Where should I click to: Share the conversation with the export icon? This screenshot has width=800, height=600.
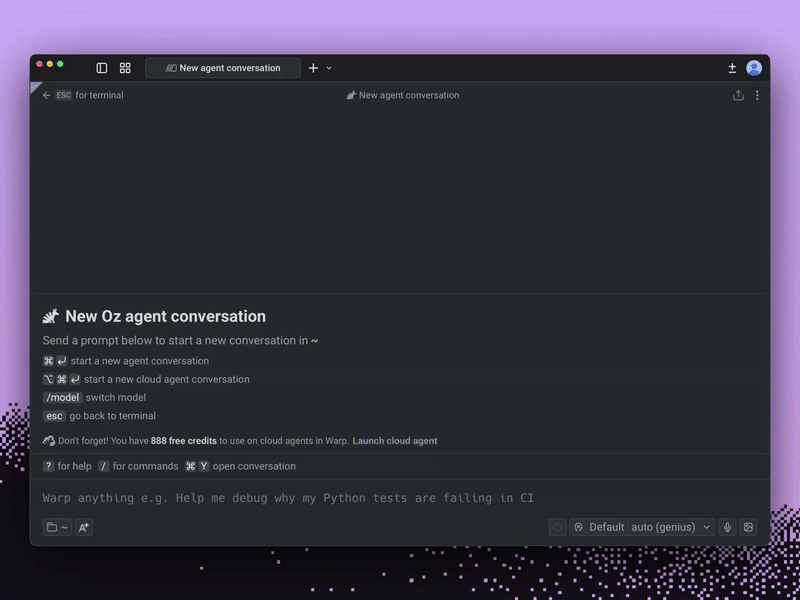pyautogui.click(x=738, y=95)
